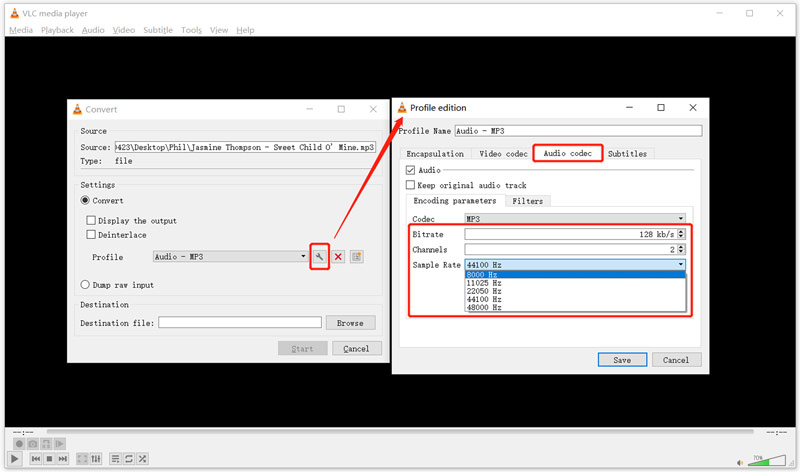
Task: Cancel the Convert dialog
Action: coord(357,349)
